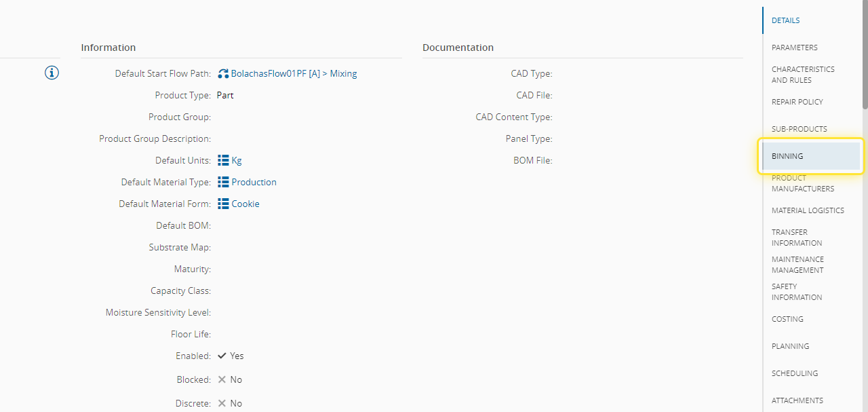Click the list icon next to Cookie
Image resolution: width=868 pixels, height=412 pixels.
click(x=223, y=204)
